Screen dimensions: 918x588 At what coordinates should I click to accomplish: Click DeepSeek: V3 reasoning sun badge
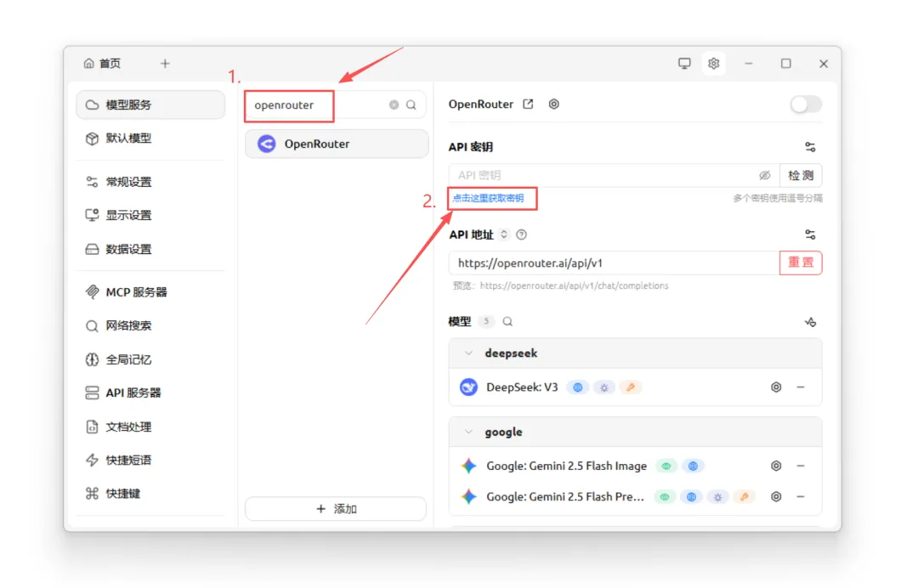pyautogui.click(x=604, y=387)
